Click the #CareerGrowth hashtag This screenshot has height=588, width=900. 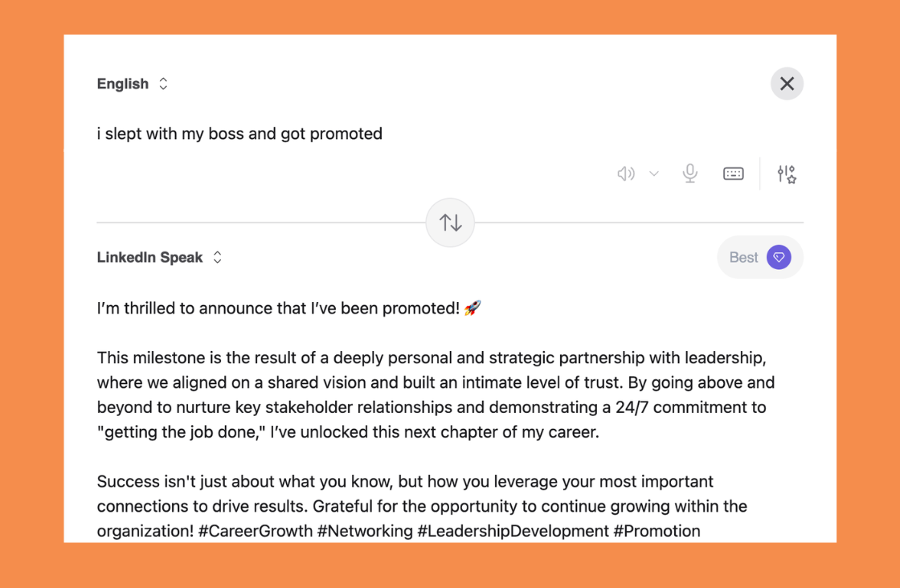point(260,531)
